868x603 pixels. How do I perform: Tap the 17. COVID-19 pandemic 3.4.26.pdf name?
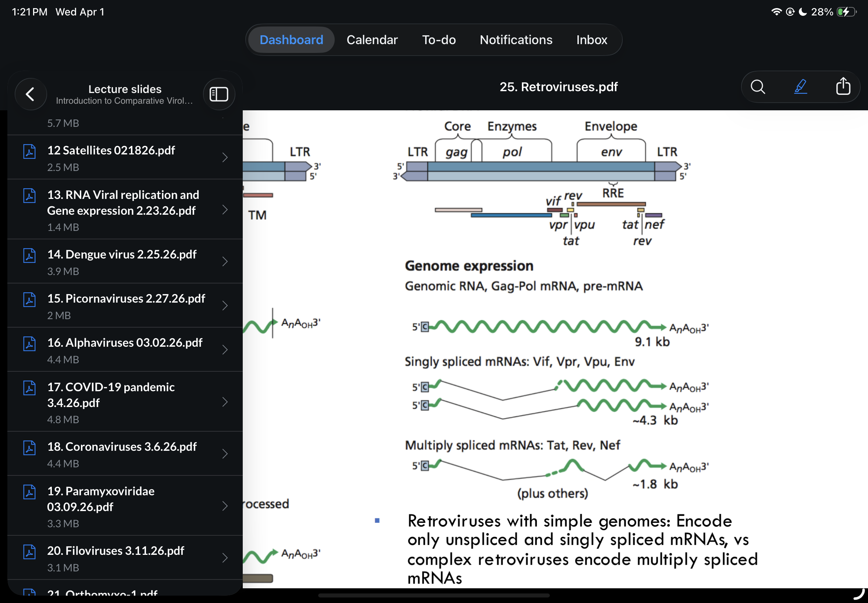tap(111, 395)
